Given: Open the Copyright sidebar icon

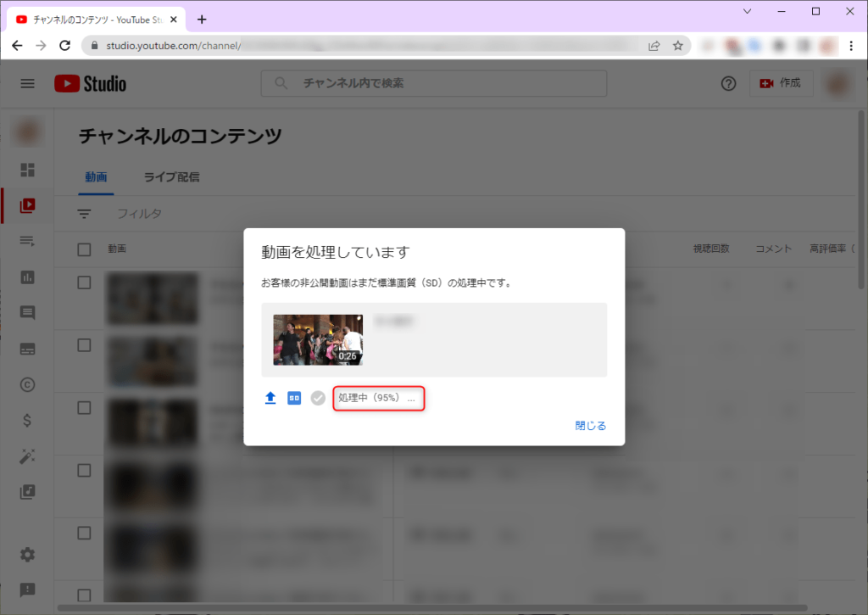Looking at the screenshot, I should (x=28, y=384).
